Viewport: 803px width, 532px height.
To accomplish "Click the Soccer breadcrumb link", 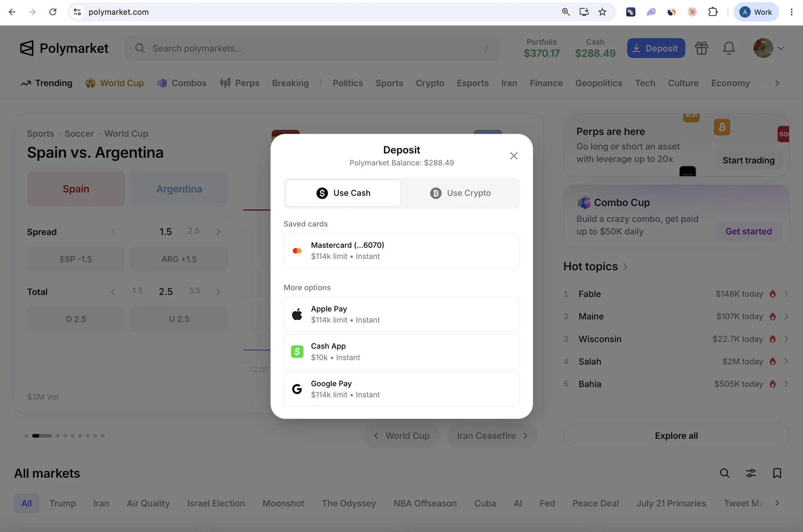I will [x=79, y=134].
